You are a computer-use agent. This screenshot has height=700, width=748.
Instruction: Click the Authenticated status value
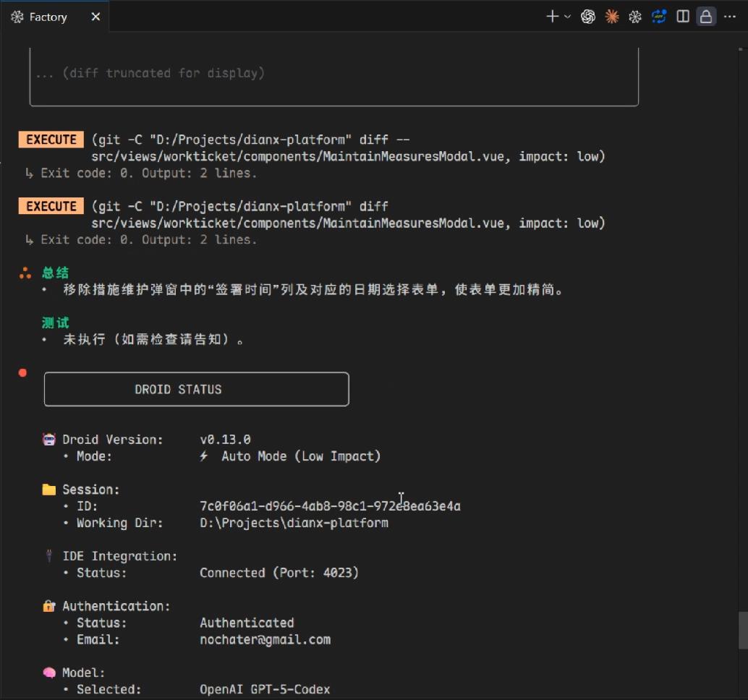pyautogui.click(x=247, y=623)
